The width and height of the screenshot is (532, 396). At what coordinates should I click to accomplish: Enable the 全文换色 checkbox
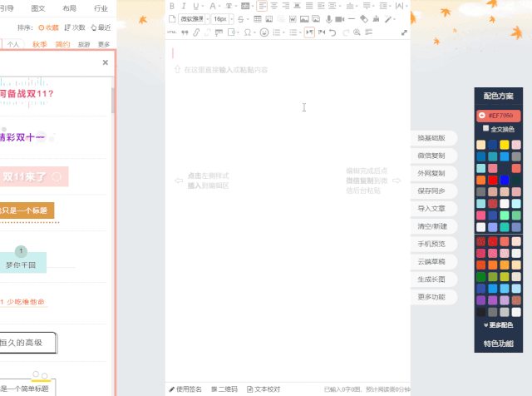point(486,129)
